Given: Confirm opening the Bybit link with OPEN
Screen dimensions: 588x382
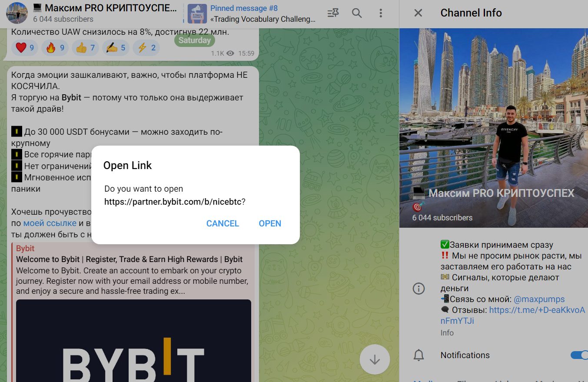Looking at the screenshot, I should (x=270, y=223).
